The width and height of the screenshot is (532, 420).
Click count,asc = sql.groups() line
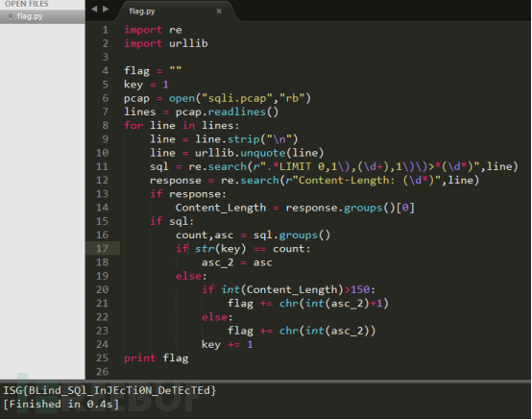pos(253,235)
